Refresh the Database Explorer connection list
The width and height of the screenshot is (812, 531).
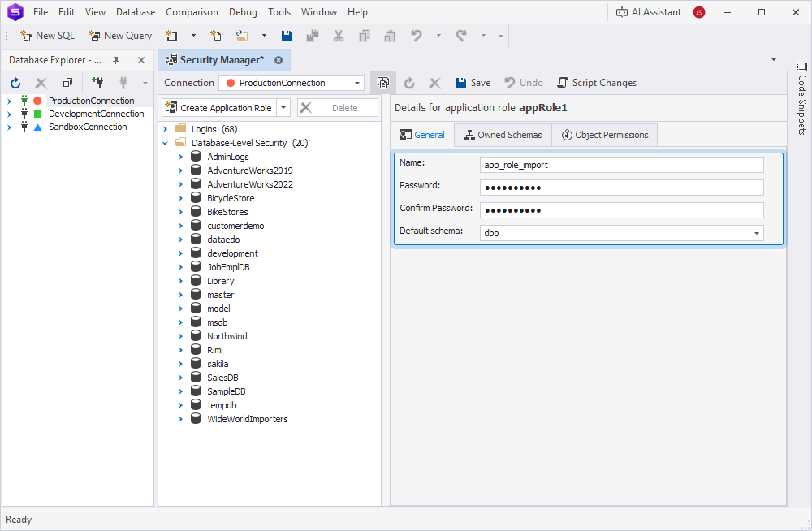15,83
